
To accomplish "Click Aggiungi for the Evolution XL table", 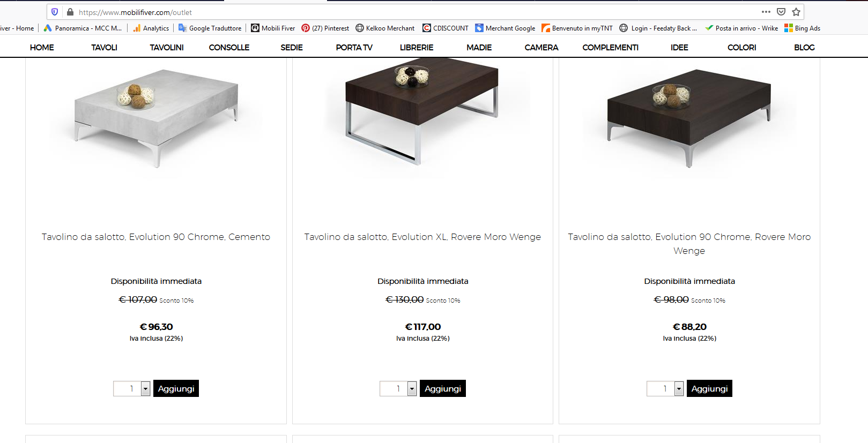I will tap(442, 389).
